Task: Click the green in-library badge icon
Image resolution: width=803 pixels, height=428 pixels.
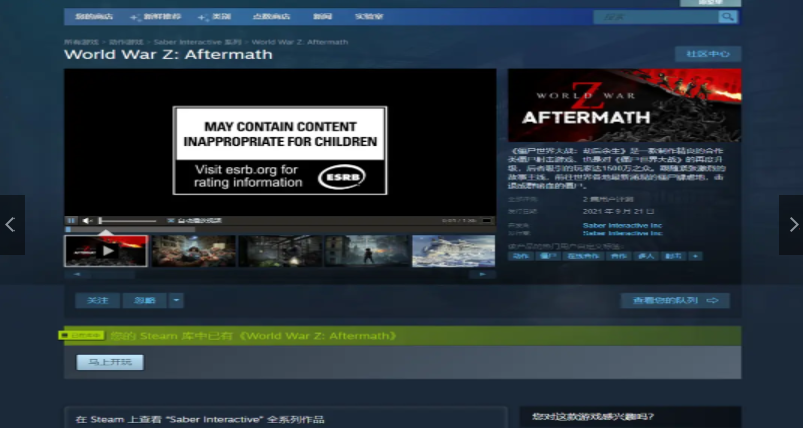Action: [x=81, y=336]
